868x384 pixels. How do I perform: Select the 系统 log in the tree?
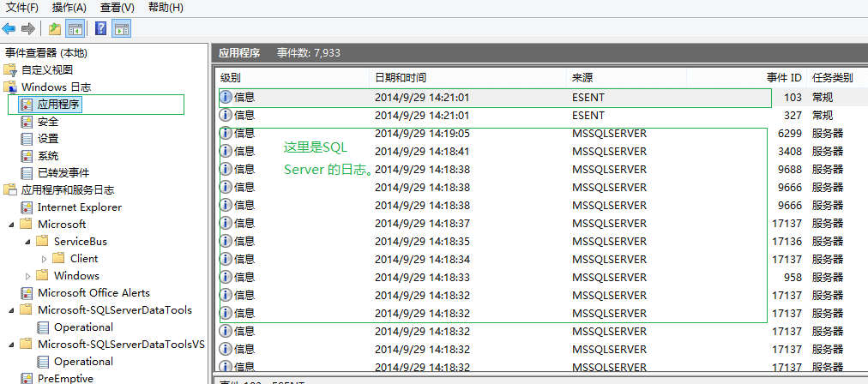pyautogui.click(x=47, y=156)
